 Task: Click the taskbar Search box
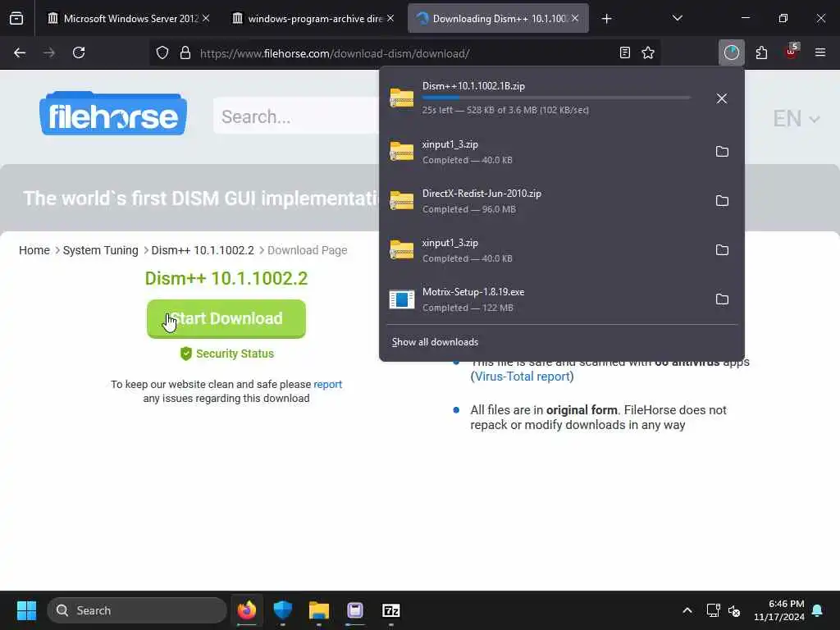click(137, 610)
